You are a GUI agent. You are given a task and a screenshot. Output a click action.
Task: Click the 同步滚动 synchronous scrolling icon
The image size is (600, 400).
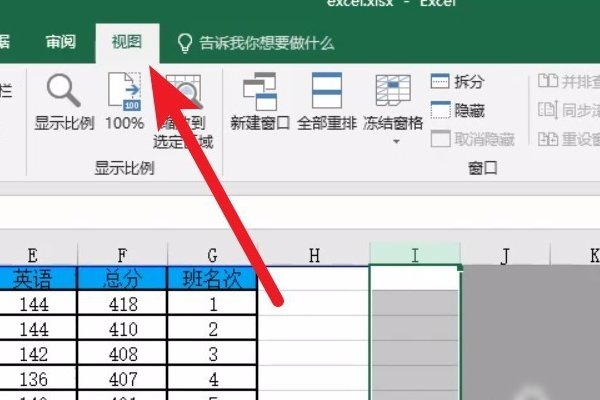point(548,109)
